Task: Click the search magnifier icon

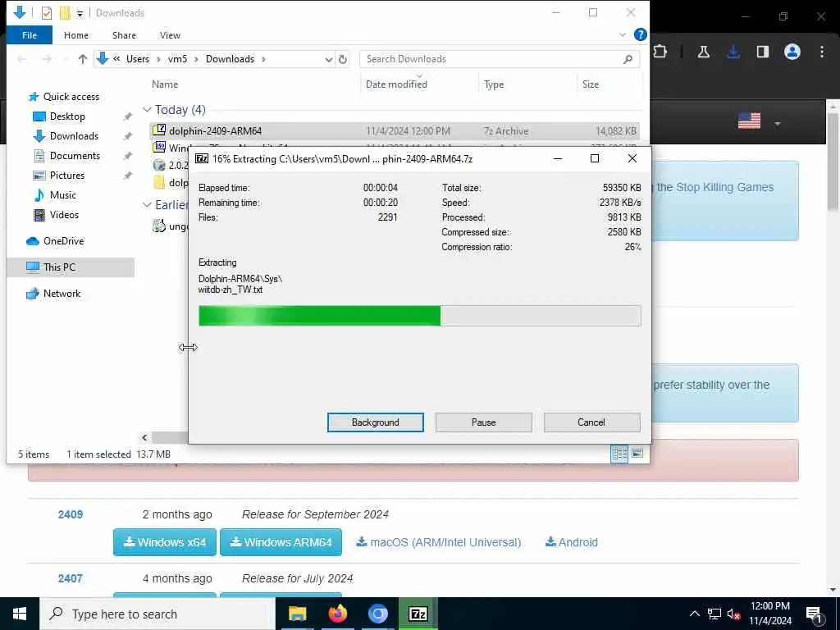Action: (628, 59)
